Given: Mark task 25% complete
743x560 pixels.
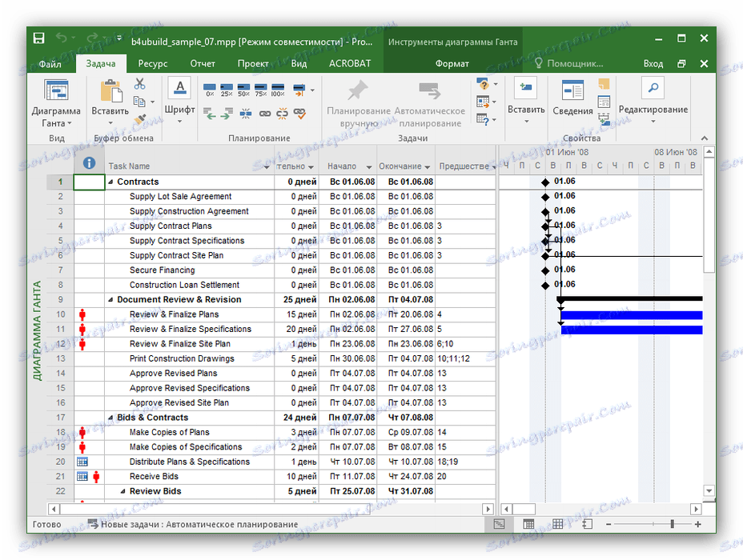Looking at the screenshot, I should (x=227, y=90).
